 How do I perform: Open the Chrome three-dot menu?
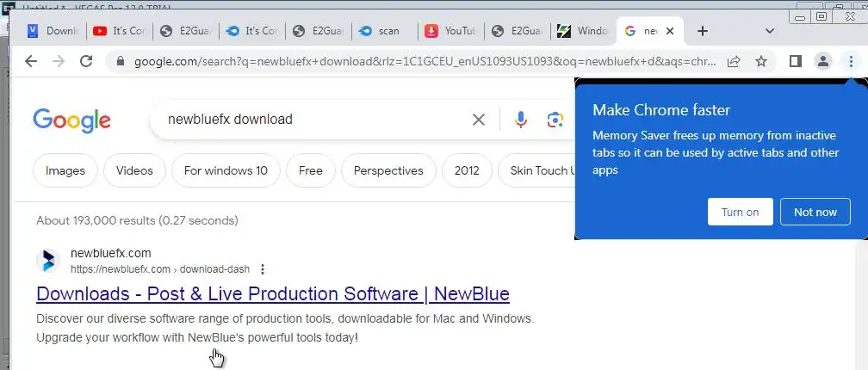(x=851, y=61)
